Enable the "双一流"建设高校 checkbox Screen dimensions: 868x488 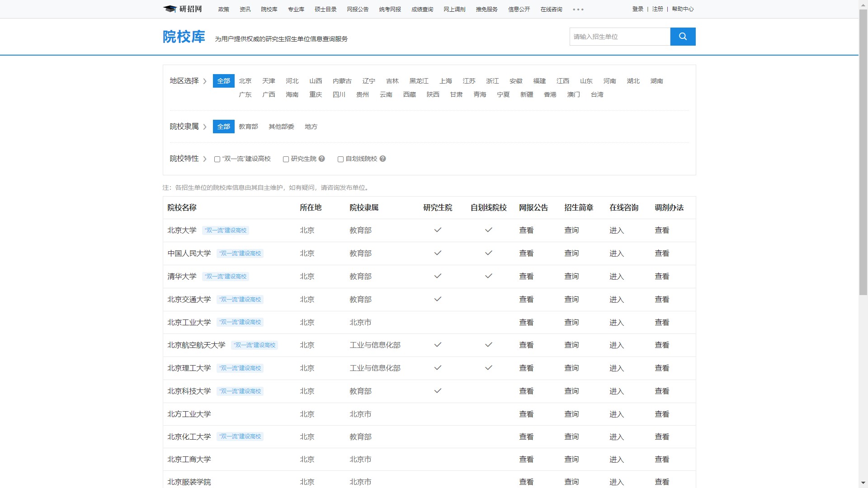[x=217, y=159]
